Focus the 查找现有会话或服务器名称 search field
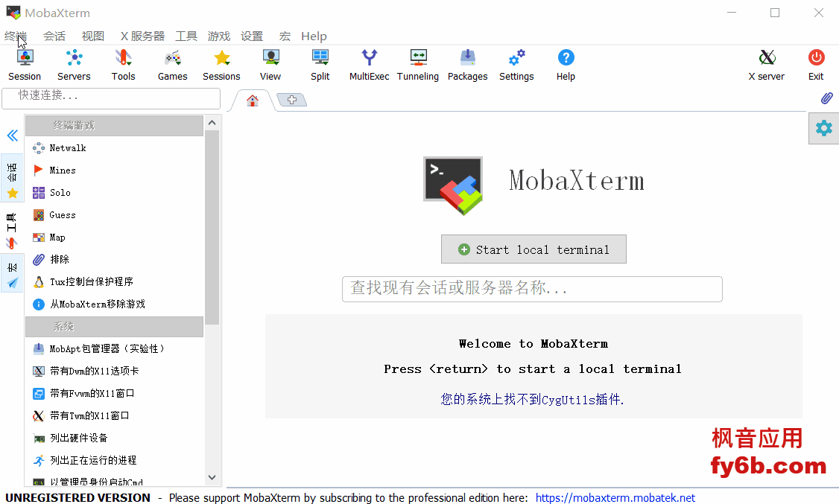Image resolution: width=839 pixels, height=504 pixels. [x=533, y=289]
